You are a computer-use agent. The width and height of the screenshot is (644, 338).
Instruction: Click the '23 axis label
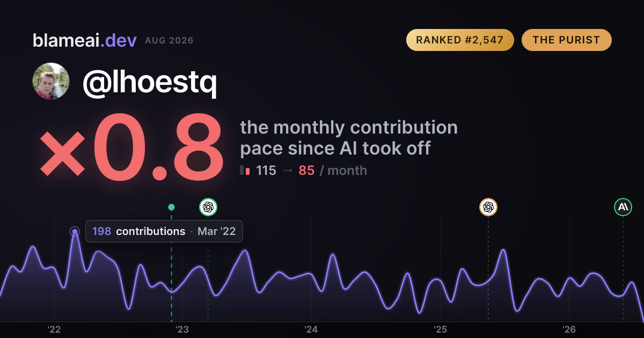182,329
